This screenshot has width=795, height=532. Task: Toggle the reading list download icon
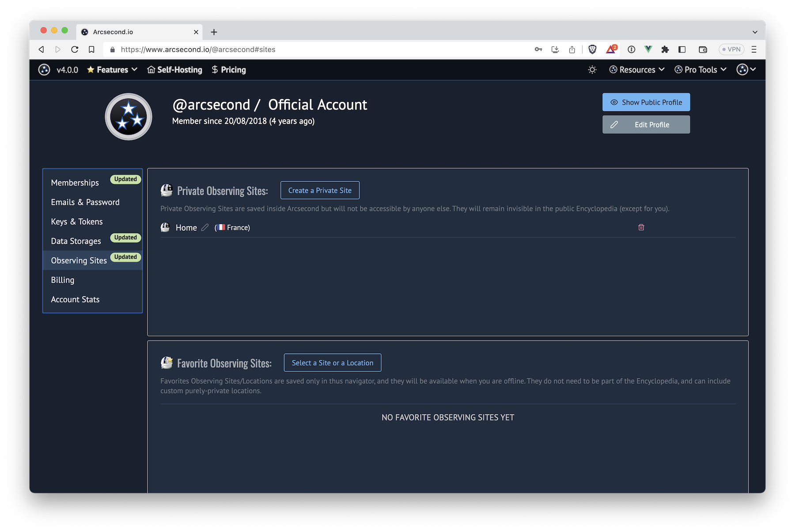[x=555, y=49]
